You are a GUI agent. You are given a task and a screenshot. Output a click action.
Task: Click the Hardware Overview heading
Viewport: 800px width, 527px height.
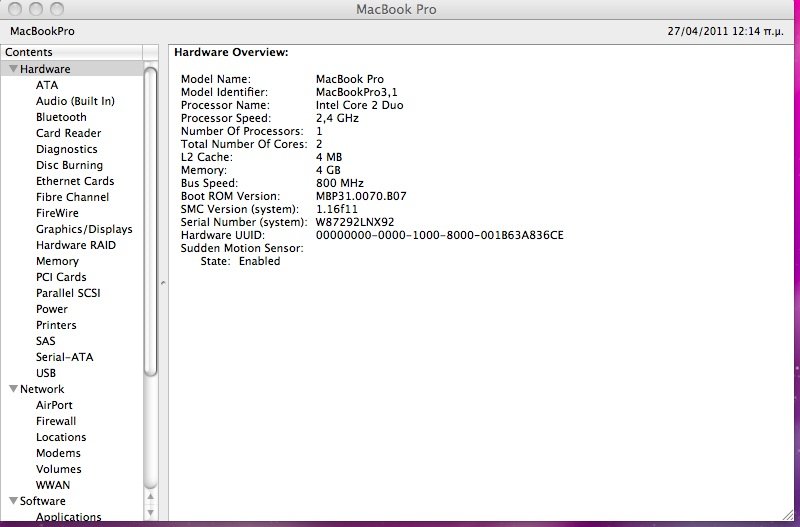tap(231, 52)
